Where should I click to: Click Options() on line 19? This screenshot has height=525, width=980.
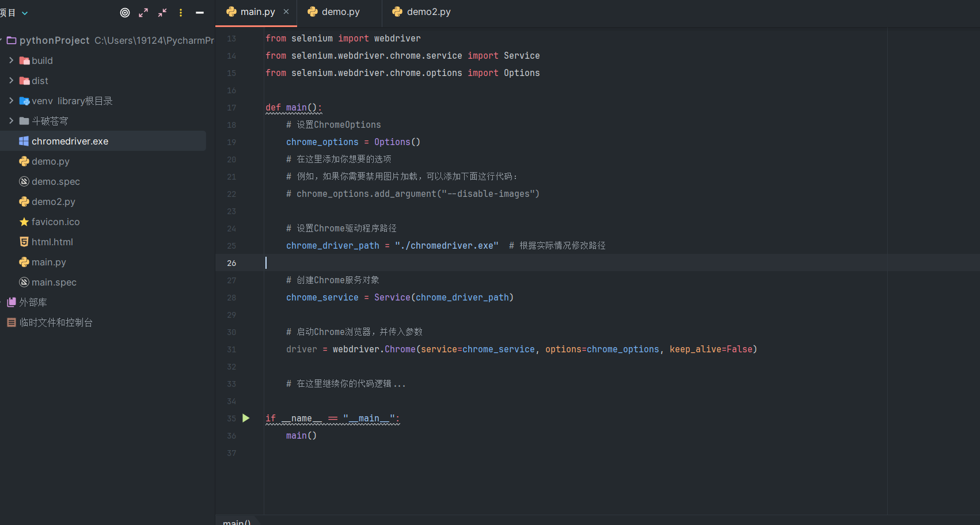397,142
